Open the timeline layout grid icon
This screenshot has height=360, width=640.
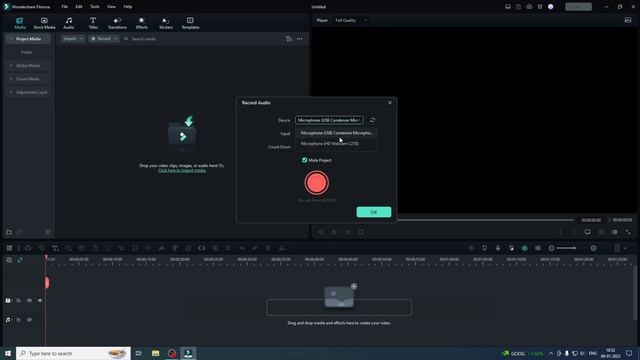9,248
